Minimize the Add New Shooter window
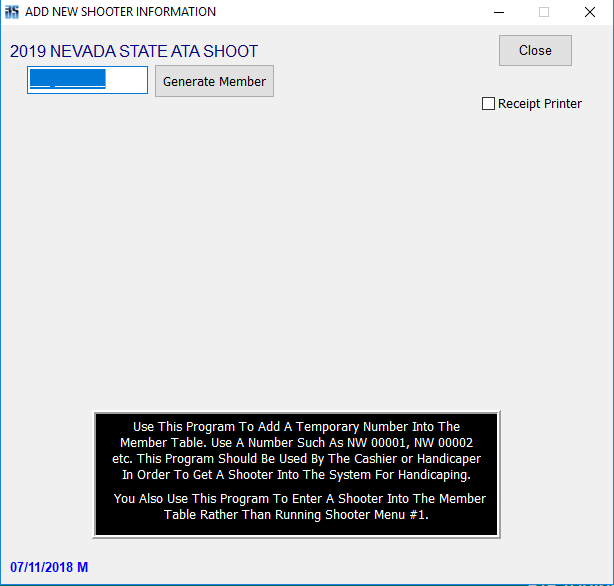The image size is (614, 586). click(x=498, y=12)
